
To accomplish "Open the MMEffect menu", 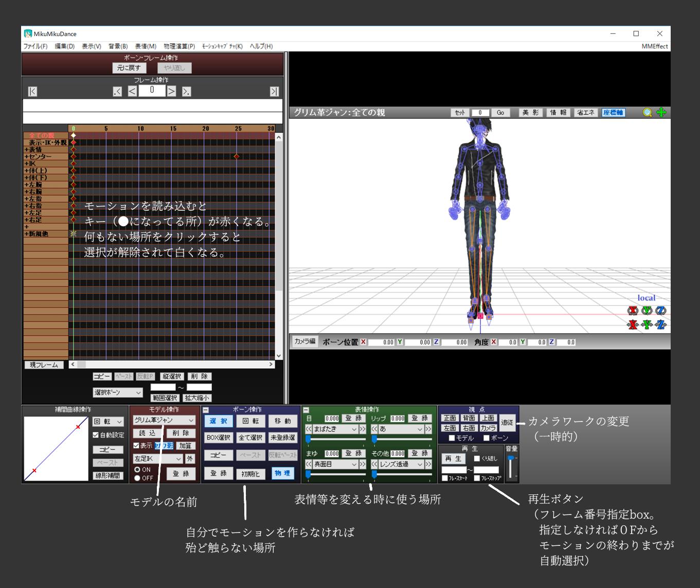I will click(655, 46).
